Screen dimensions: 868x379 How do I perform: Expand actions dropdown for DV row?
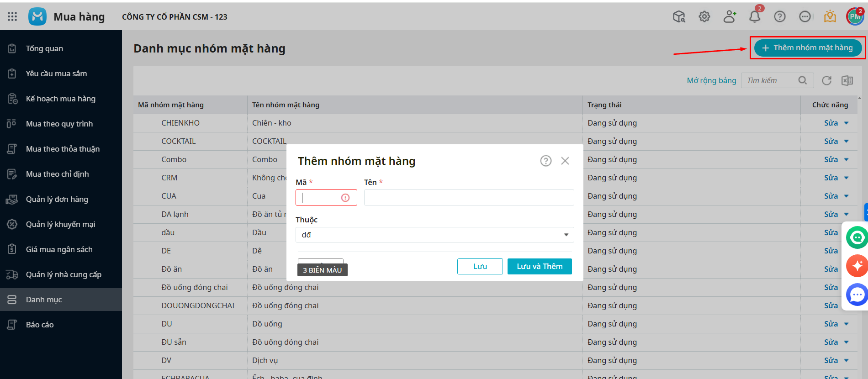[x=846, y=360]
